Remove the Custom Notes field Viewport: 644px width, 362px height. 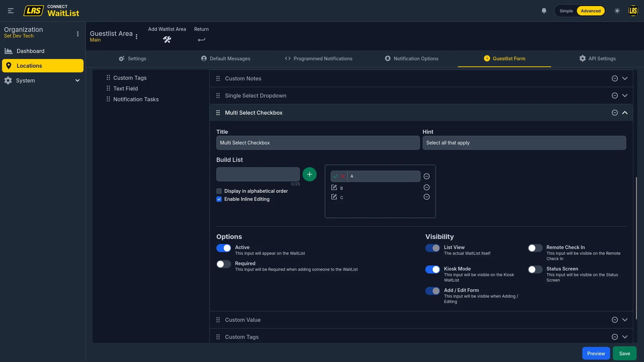pyautogui.click(x=615, y=78)
